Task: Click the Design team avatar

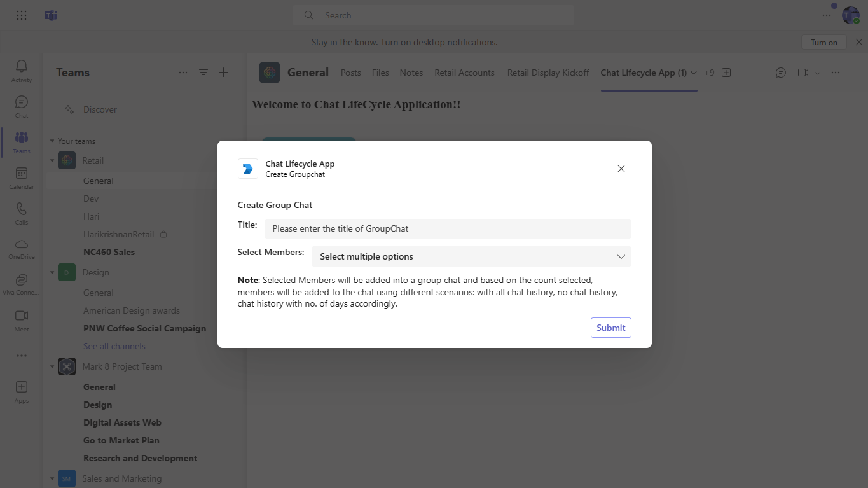Action: [67, 272]
